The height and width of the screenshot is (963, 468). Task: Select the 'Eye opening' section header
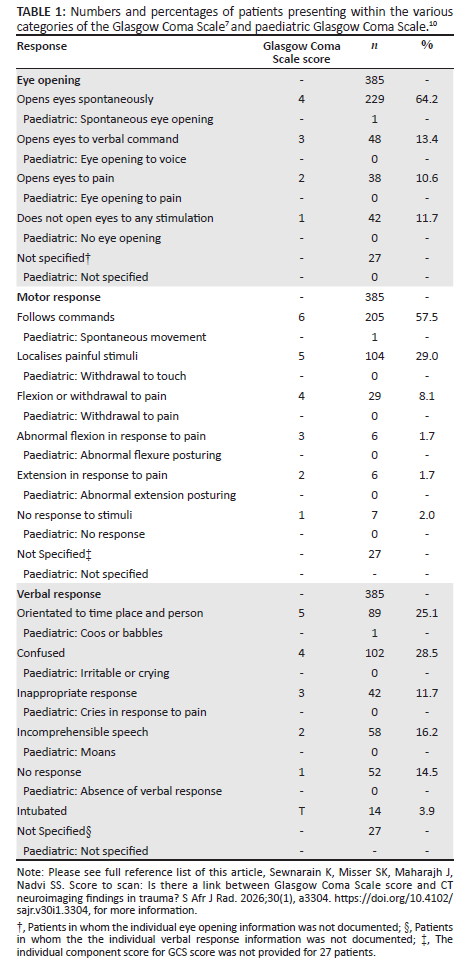pos(49,80)
